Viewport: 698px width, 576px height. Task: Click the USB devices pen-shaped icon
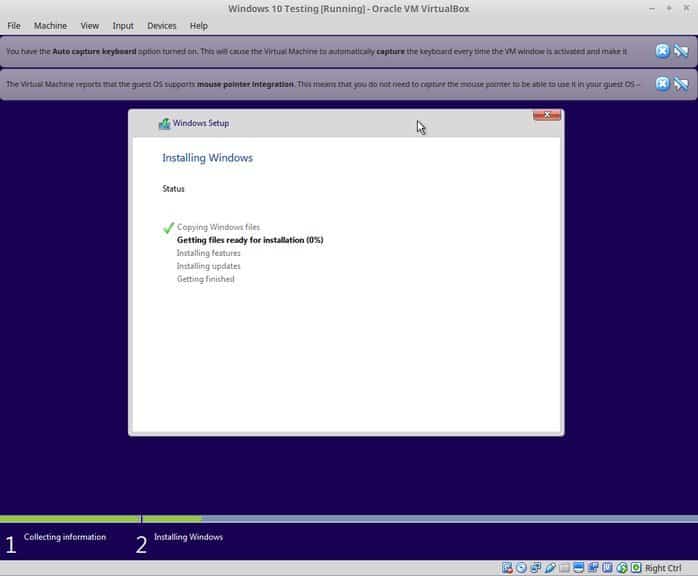(550, 568)
